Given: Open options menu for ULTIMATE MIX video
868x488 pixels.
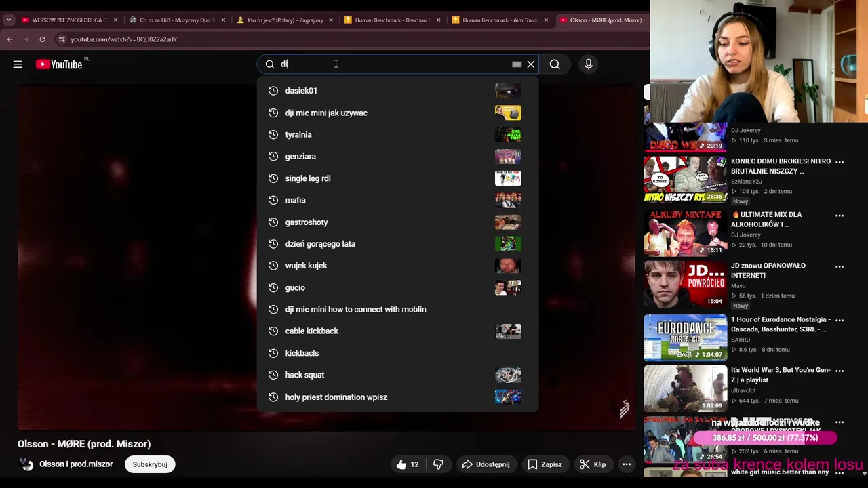Looking at the screenshot, I should (x=840, y=216).
